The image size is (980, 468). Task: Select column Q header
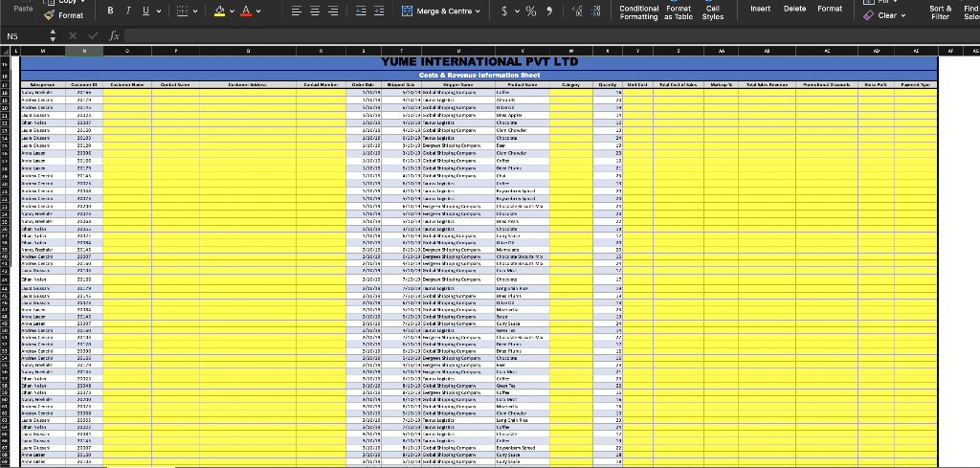[248, 52]
